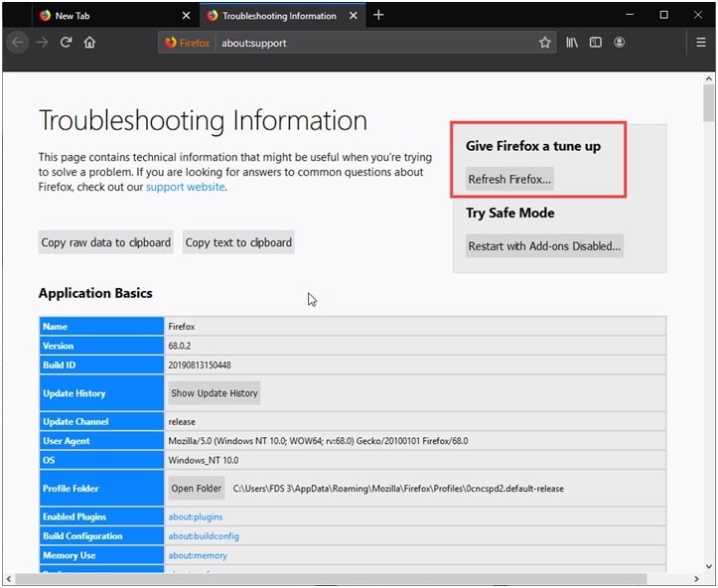Close the Troubleshooting Information tab
Viewport: 718px width, 588px height.
354,16
